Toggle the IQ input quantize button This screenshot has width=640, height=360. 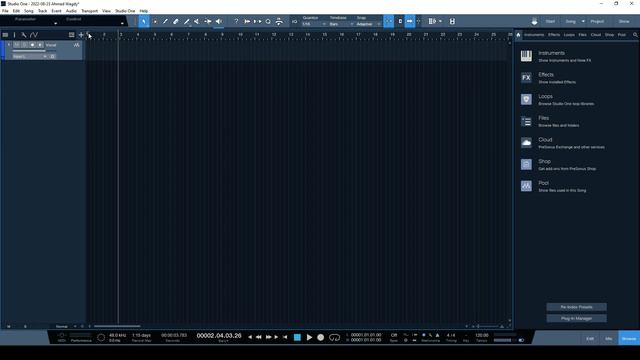[294, 21]
